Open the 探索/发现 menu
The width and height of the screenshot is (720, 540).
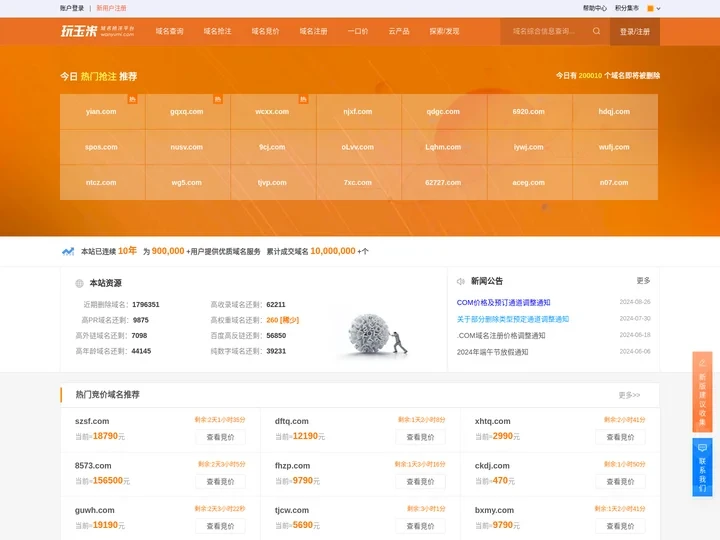(x=444, y=31)
